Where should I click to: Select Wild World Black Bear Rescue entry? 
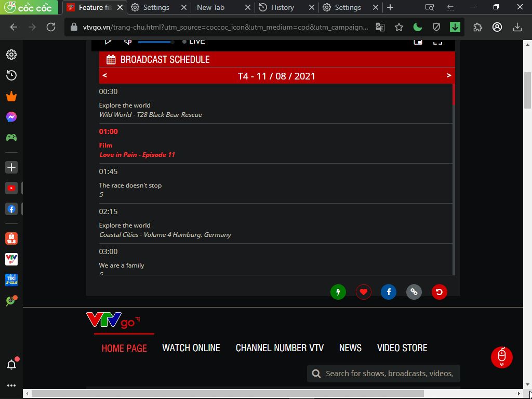pos(275,103)
